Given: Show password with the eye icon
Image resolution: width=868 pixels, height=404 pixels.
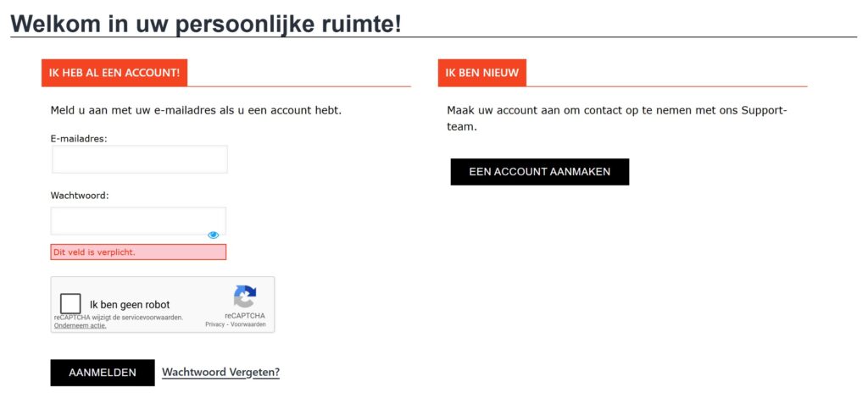Looking at the screenshot, I should click(214, 235).
